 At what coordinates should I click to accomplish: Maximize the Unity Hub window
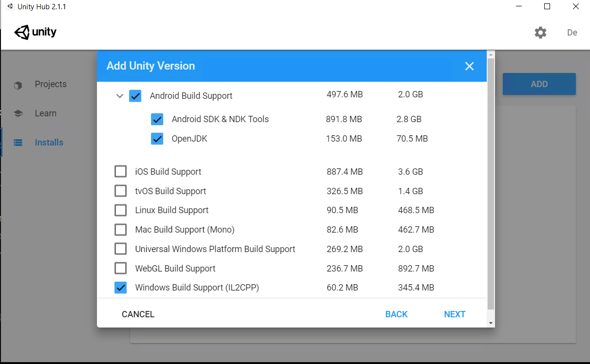[x=547, y=6]
